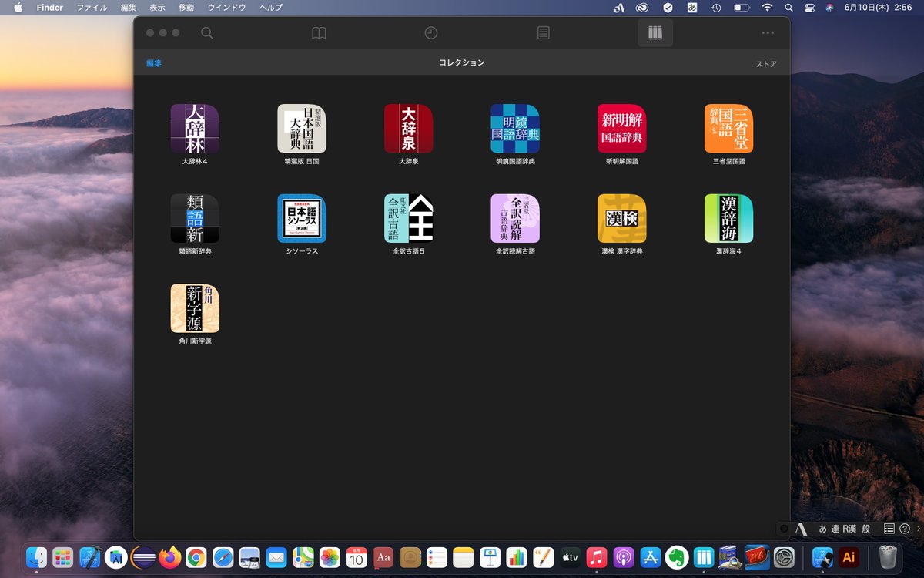Open the 全訳古語5 dictionary
This screenshot has width=924, height=578.
409,218
